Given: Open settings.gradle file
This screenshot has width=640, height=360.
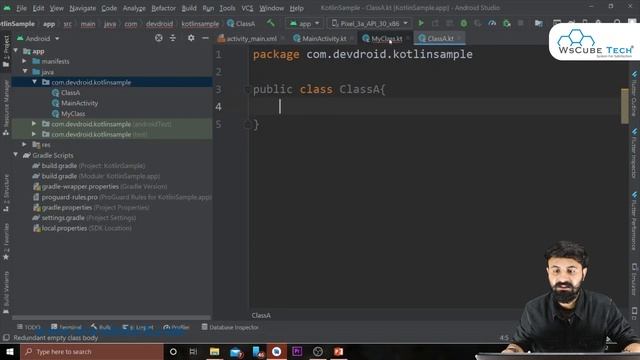Looking at the screenshot, I should tap(84, 218).
